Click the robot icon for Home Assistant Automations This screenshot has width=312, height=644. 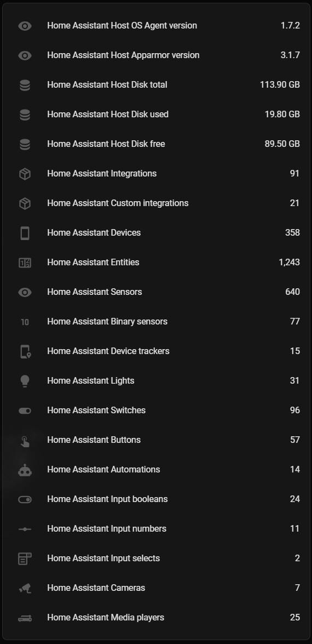point(25,470)
